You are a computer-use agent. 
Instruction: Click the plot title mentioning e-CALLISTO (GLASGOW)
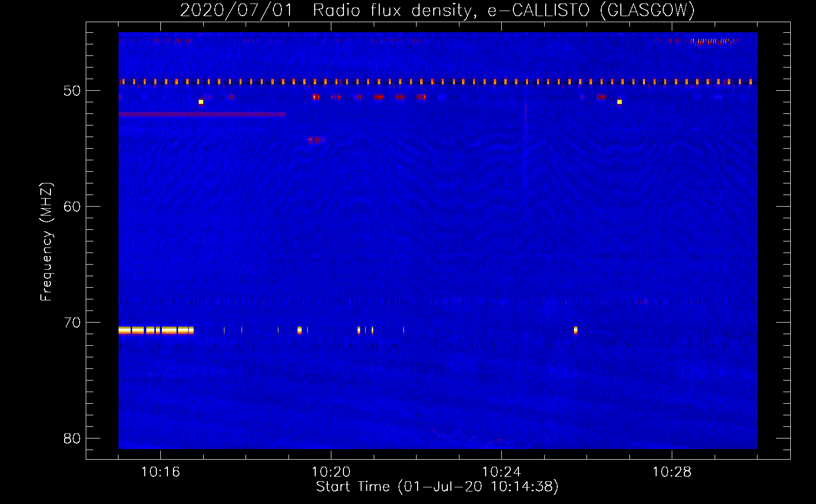[x=437, y=10]
